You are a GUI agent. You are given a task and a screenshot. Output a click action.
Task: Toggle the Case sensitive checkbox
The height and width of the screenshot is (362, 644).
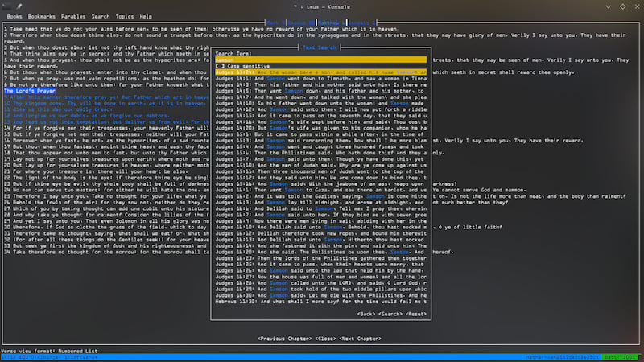click(x=242, y=66)
